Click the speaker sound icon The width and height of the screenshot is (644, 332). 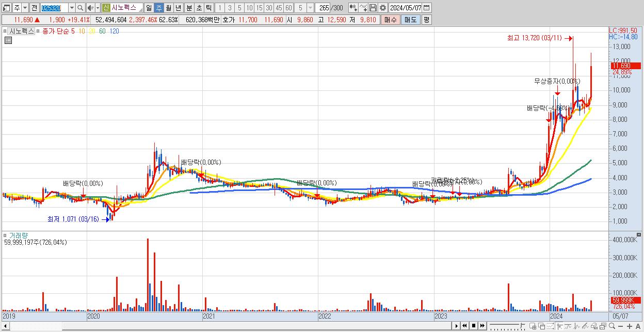(90, 8)
